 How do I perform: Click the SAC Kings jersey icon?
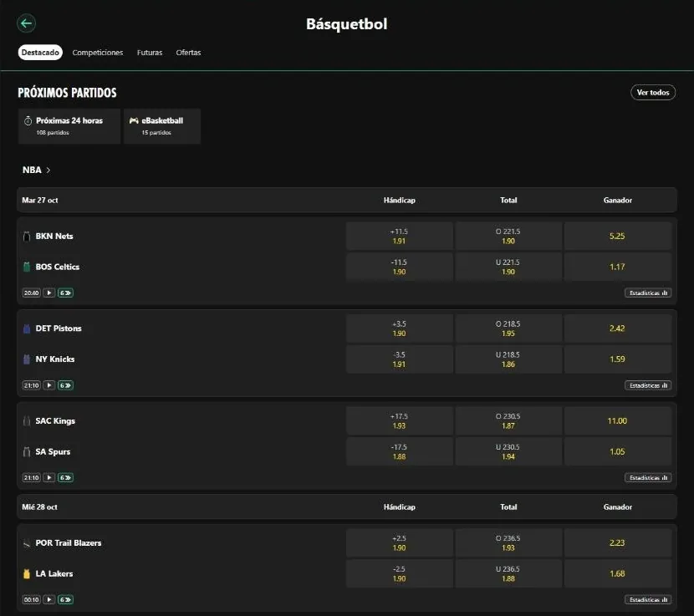click(27, 421)
